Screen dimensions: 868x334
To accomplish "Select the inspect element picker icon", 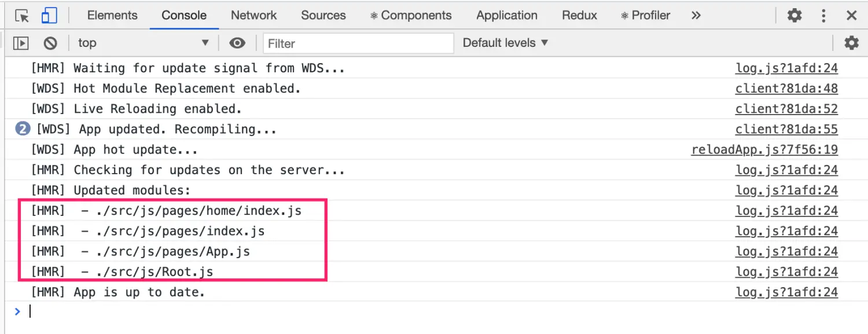I will pyautogui.click(x=22, y=16).
